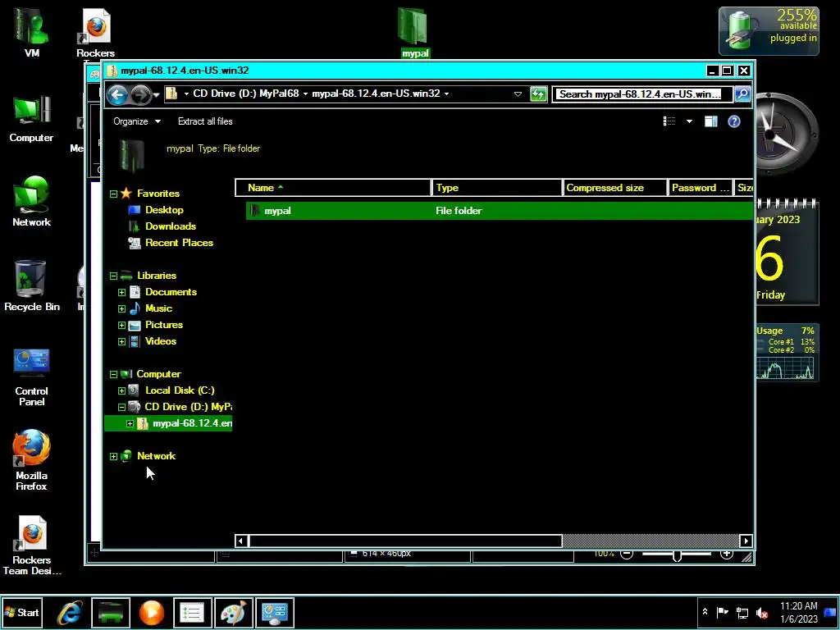Open Desktop in Favorites
Viewport: 840px width, 630px height.
(x=164, y=210)
